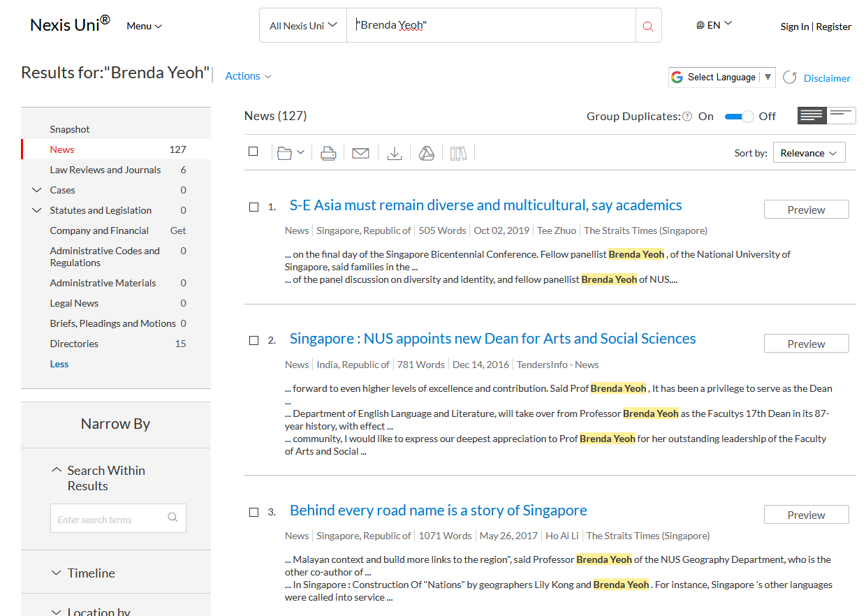Click the Disclaimer link
Viewport: 866px width, 616px height.
[827, 78]
